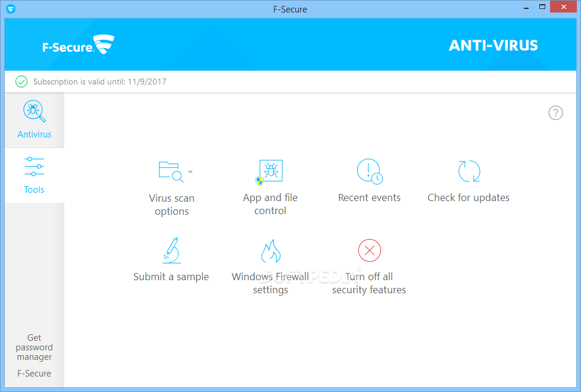Viewport: 581px width, 392px height.
Task: Minimize the F-Secure window
Action: tap(526, 7)
